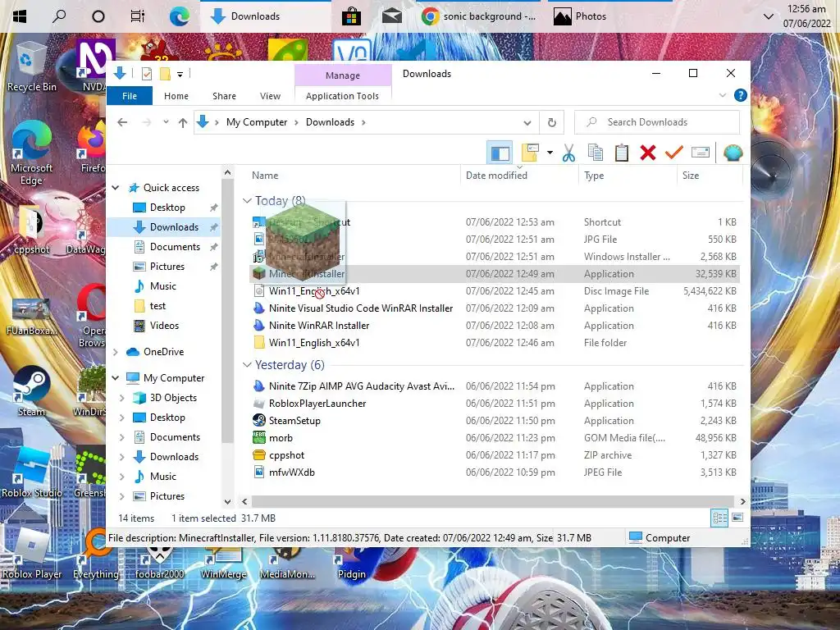Click My Computer in address breadcrumb
This screenshot has width=840, height=630.
(257, 122)
